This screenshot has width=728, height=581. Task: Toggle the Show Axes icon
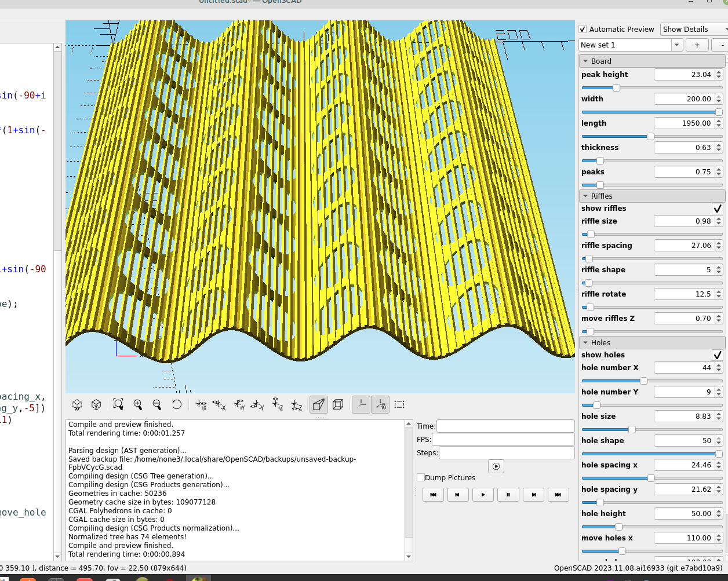pyautogui.click(x=361, y=404)
